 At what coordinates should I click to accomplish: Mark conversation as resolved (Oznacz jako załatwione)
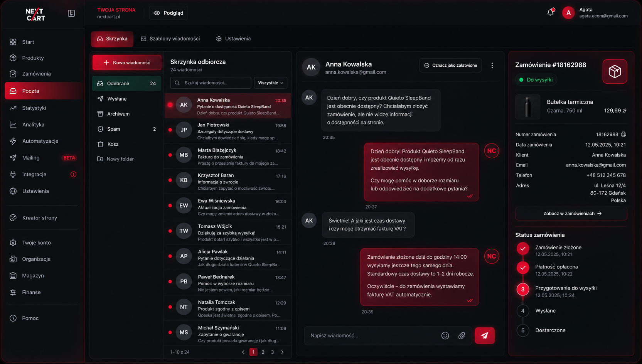(x=450, y=66)
